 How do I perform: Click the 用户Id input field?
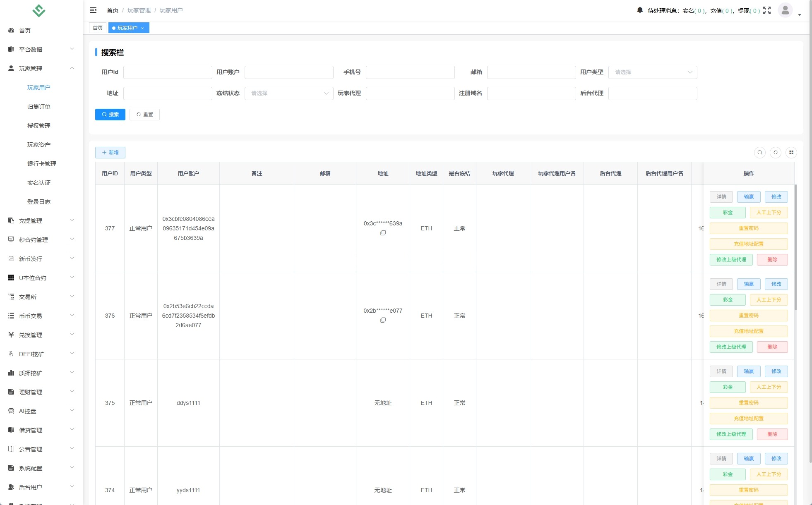pos(168,72)
